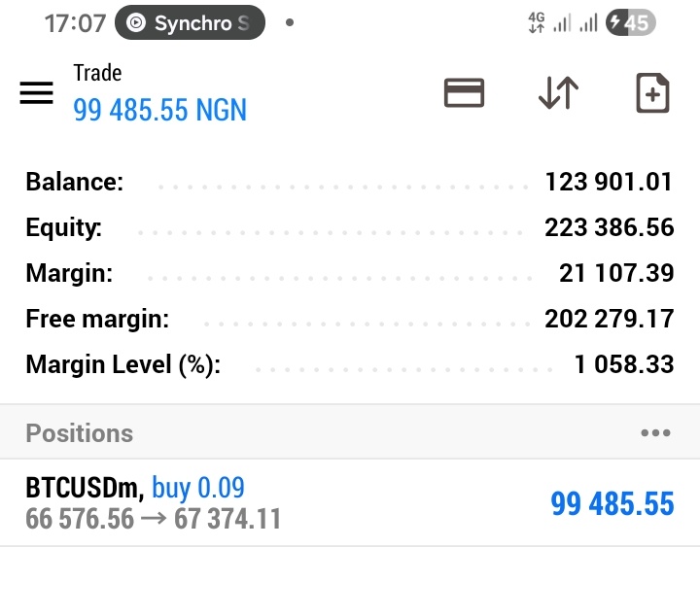Tap the balance value 123 901.01
Image resolution: width=700 pixels, height=616 pixels.
pos(609,182)
